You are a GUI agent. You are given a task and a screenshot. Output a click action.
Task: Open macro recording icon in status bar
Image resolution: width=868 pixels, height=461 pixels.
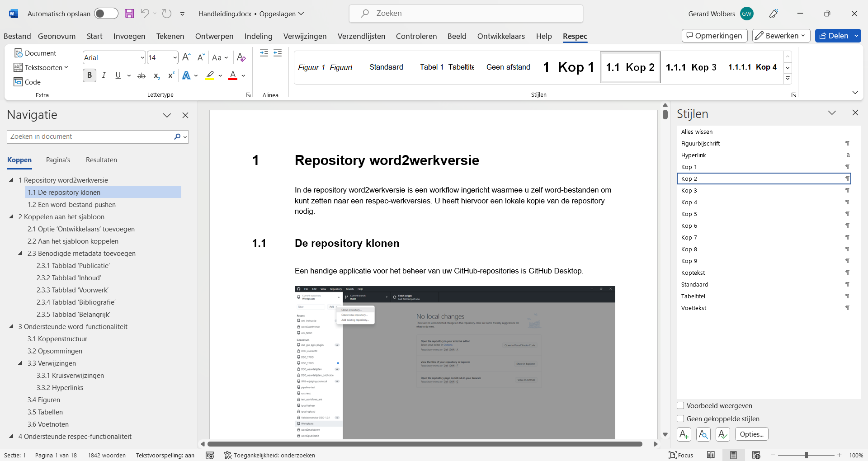tap(210, 455)
